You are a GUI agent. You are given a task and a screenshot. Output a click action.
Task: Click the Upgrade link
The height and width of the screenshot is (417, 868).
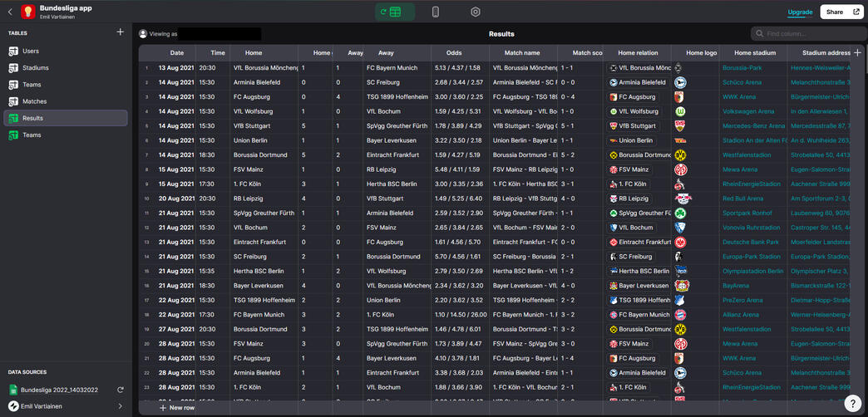[x=800, y=12]
